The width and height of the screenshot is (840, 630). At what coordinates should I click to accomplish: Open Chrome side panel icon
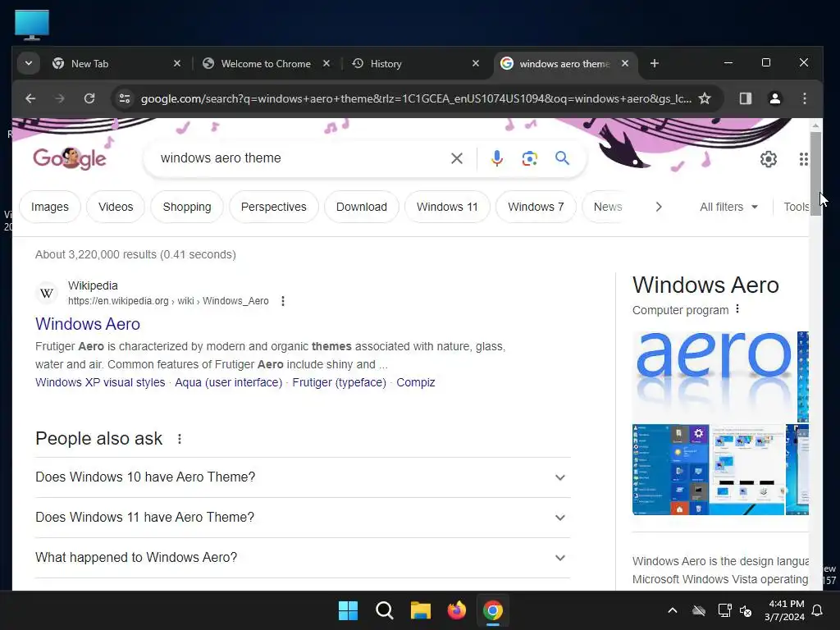[745, 98]
